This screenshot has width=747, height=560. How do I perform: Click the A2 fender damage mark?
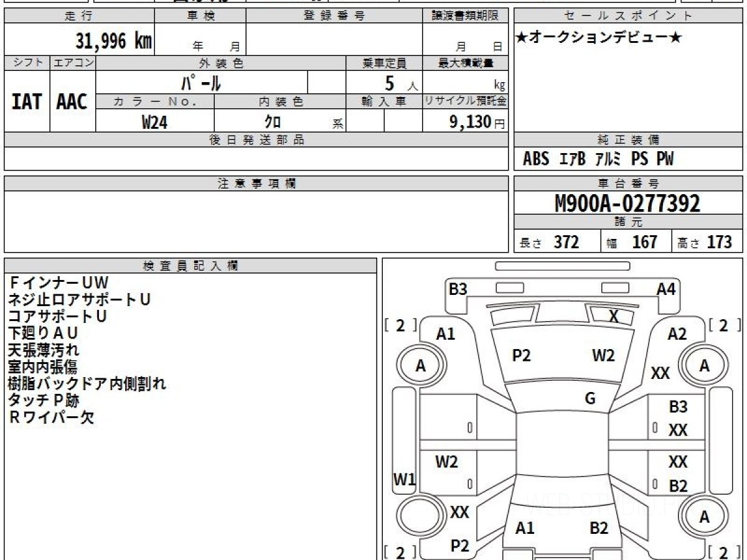pos(677,334)
